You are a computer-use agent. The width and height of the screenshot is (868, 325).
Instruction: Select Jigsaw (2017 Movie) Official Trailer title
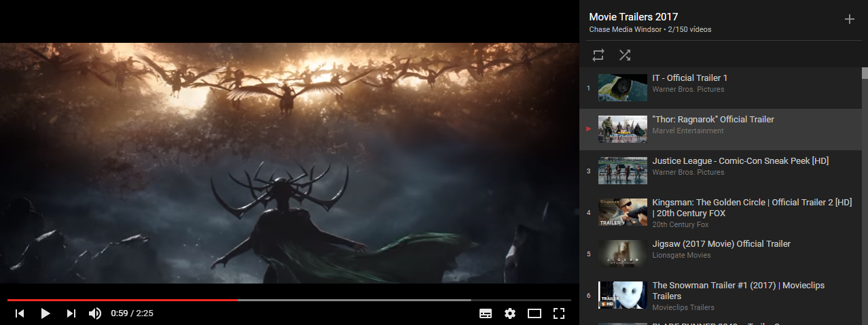point(721,244)
